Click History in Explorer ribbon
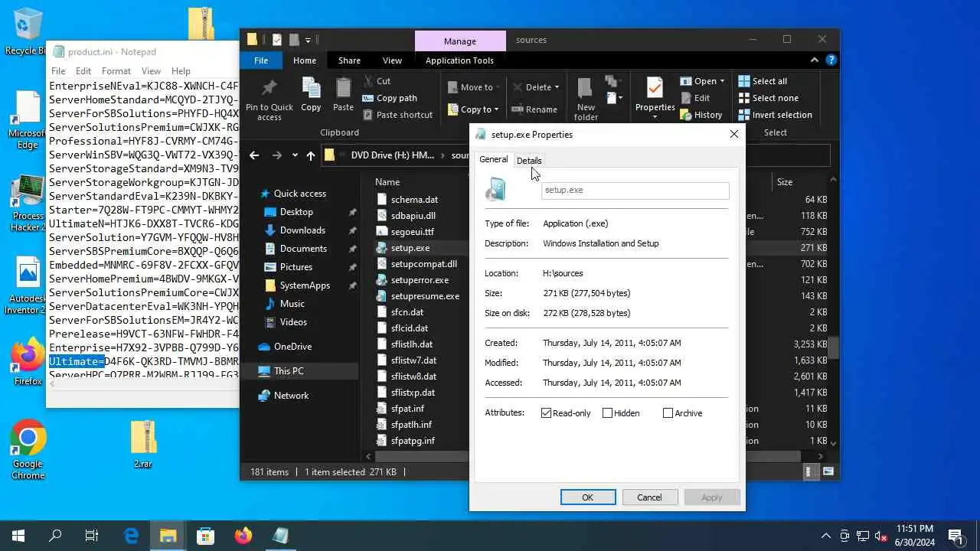The height and width of the screenshot is (551, 980). coord(701,115)
